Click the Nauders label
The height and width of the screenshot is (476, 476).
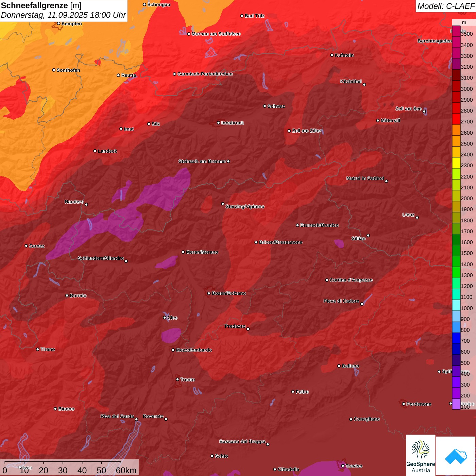[x=74, y=202]
